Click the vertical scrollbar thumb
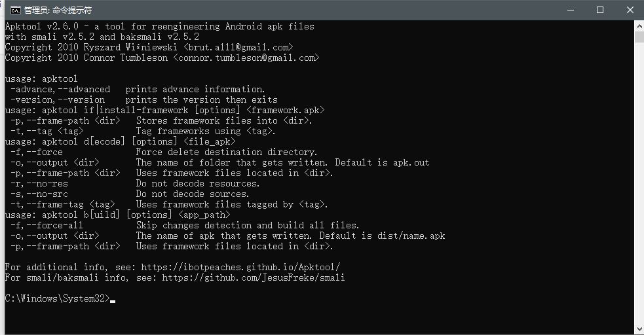Image resolution: width=644 pixels, height=335 pixels. click(x=639, y=37)
